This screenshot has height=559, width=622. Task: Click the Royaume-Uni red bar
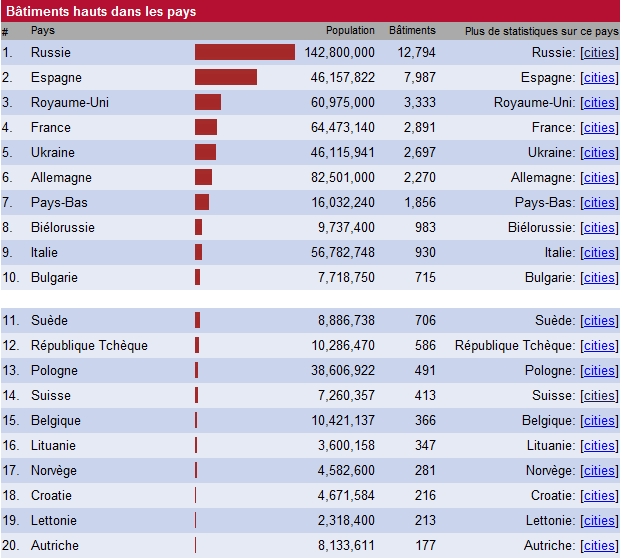[208, 102]
